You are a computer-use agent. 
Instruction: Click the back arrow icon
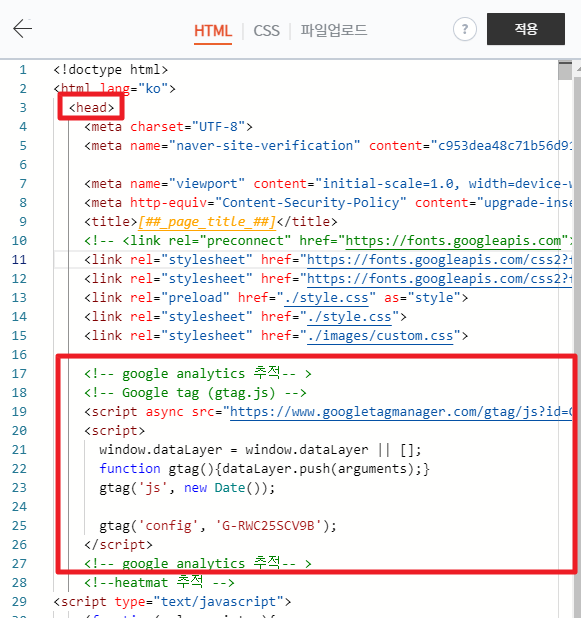coord(22,29)
